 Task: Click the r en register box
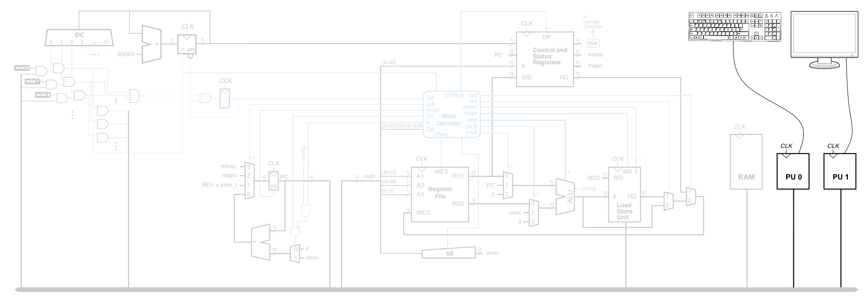pos(187,44)
